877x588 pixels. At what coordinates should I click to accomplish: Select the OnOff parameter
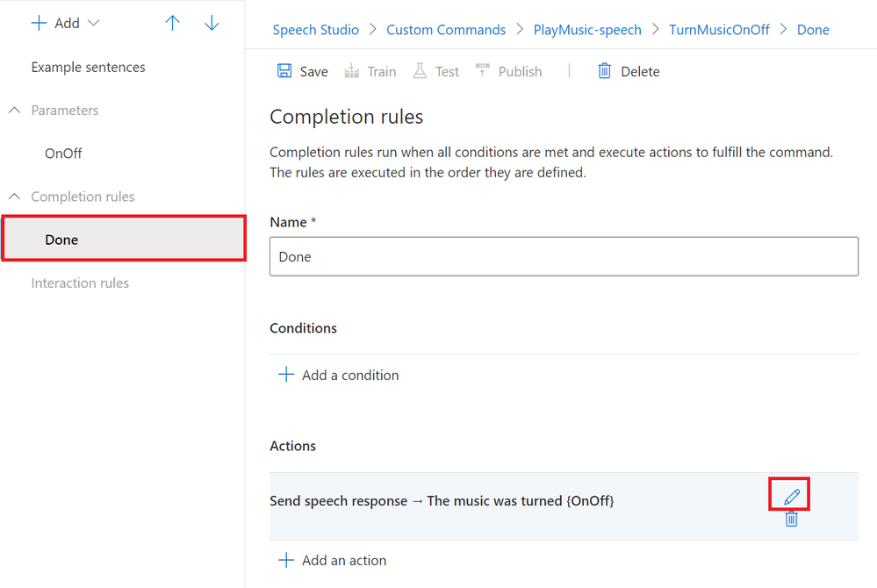[x=63, y=154]
